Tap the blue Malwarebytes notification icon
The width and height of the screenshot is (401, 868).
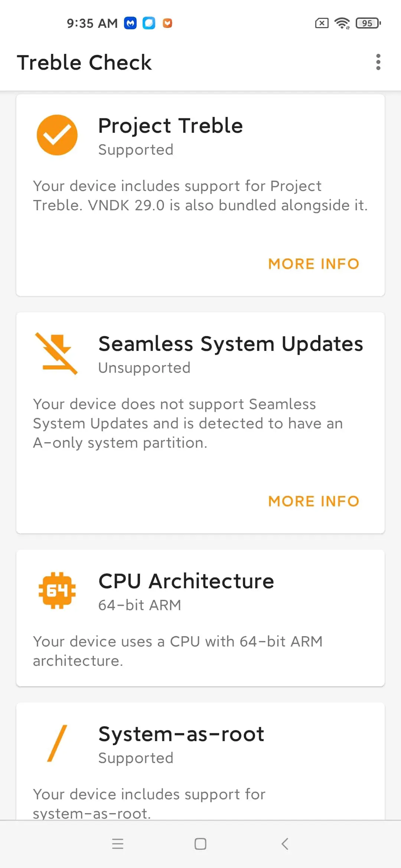pos(130,23)
